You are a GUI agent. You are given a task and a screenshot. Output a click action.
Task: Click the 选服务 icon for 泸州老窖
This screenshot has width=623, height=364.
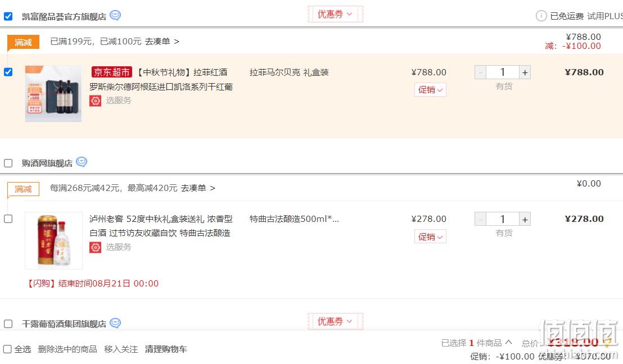[x=96, y=248]
